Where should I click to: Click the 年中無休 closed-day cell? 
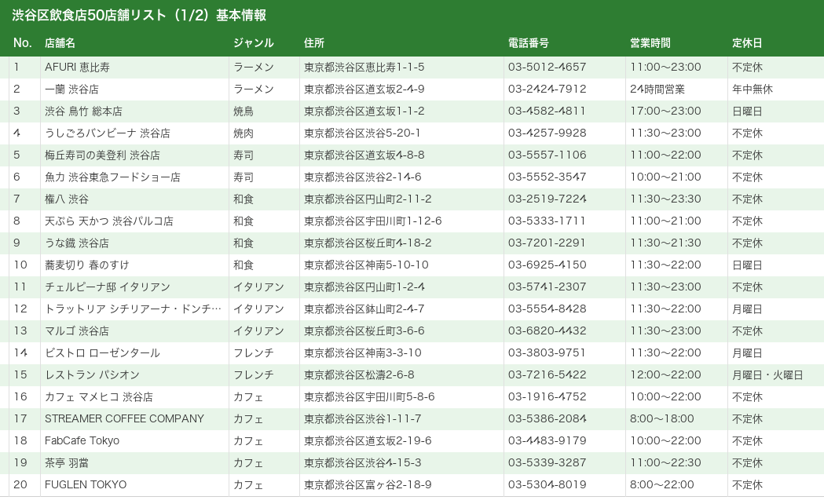pyautogui.click(x=752, y=89)
